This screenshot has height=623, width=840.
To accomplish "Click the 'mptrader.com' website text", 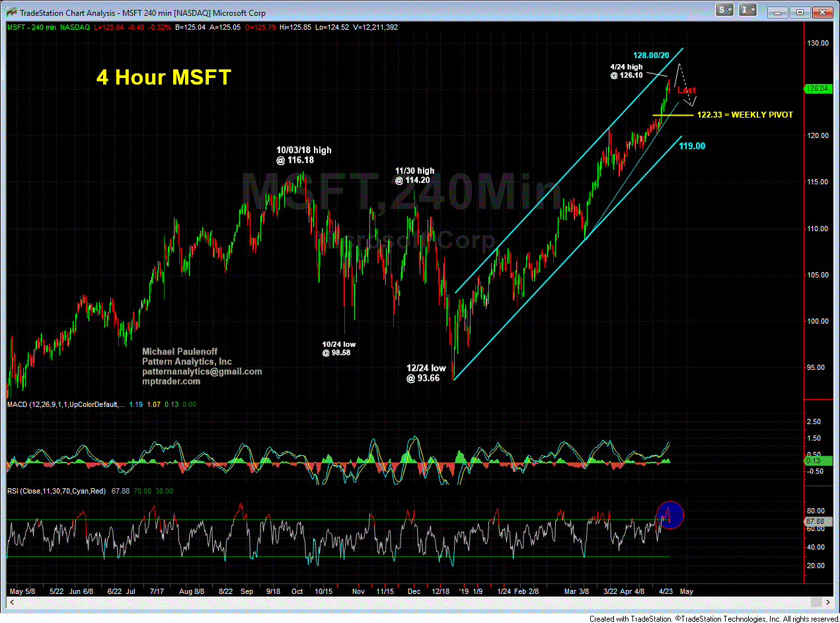I will (171, 382).
